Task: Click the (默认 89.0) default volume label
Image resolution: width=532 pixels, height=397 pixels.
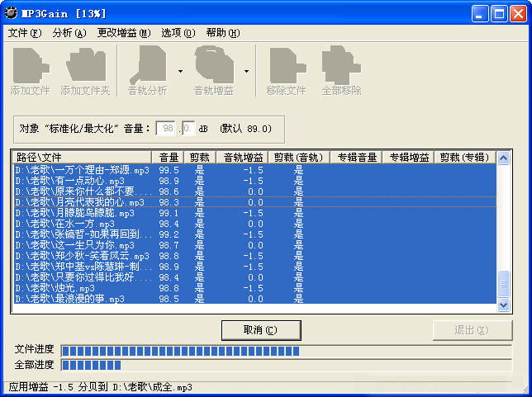Action: (x=246, y=129)
